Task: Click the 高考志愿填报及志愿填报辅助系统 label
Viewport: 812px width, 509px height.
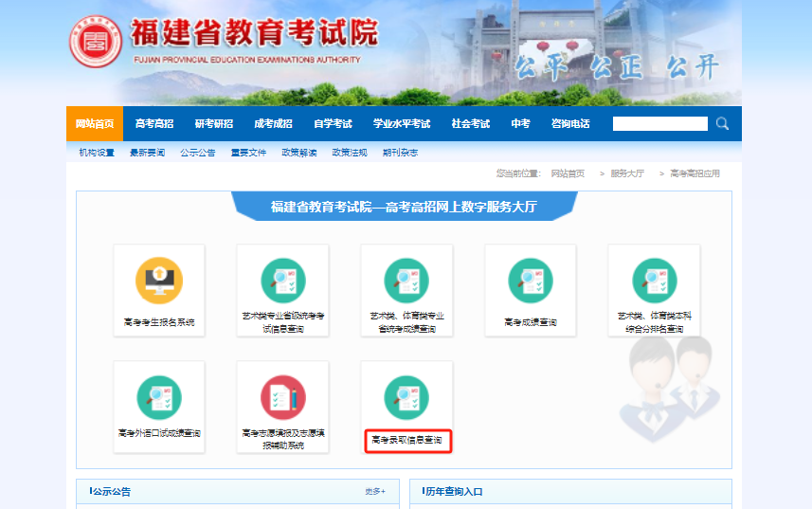Action: pos(282,439)
